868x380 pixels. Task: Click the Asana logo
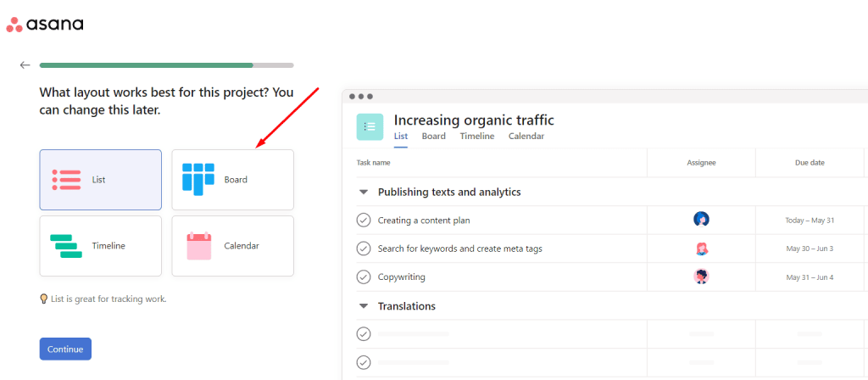coord(45,25)
